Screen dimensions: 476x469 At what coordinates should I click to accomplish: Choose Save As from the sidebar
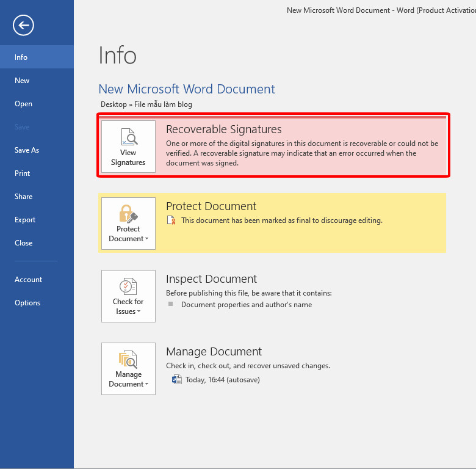coord(27,150)
